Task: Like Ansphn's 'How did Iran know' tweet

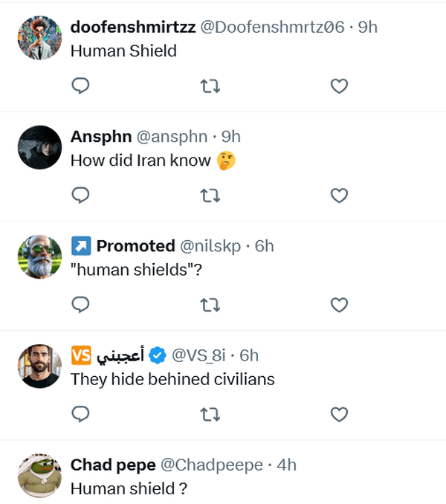Action: point(339,196)
